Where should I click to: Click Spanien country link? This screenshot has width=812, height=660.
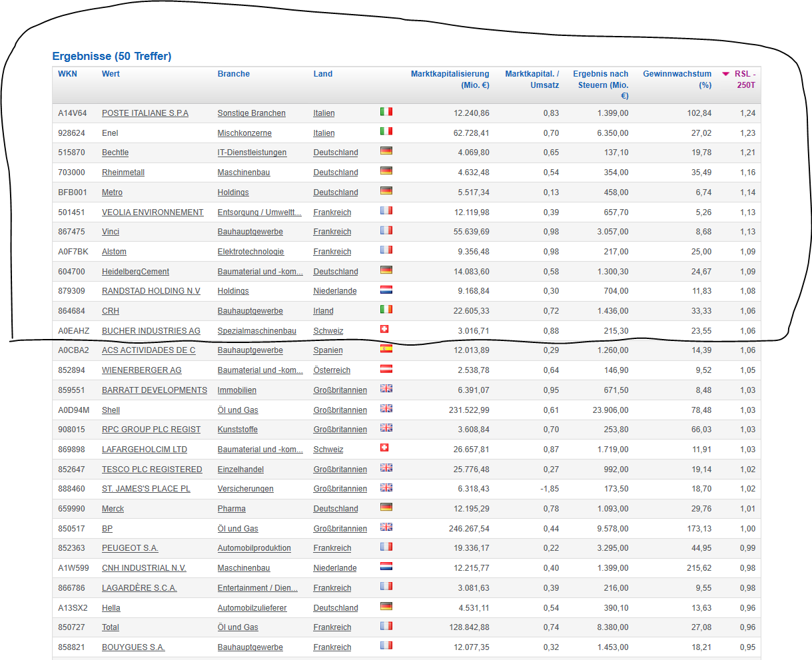328,350
